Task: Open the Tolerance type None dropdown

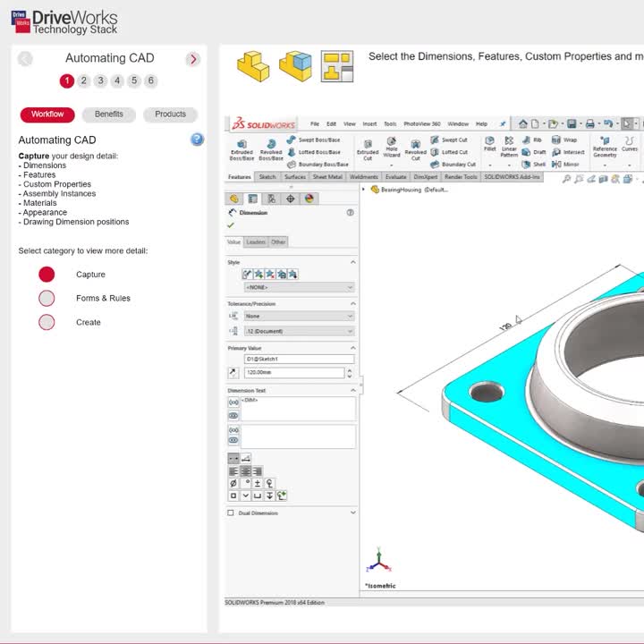Action: tap(299, 317)
